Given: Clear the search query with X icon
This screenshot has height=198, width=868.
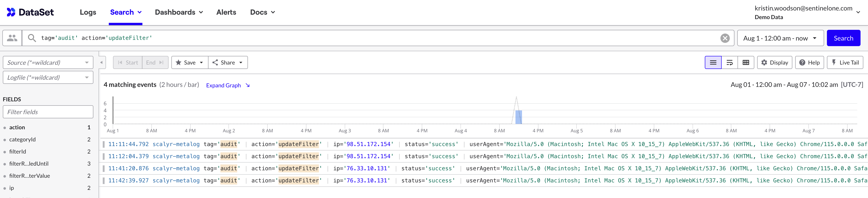Looking at the screenshot, I should (x=725, y=38).
